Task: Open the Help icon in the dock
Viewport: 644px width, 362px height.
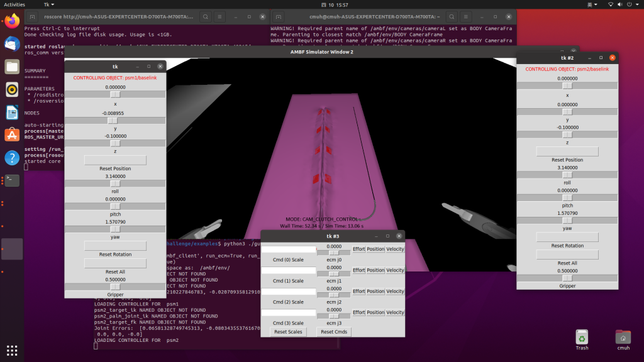Action: tap(12, 158)
